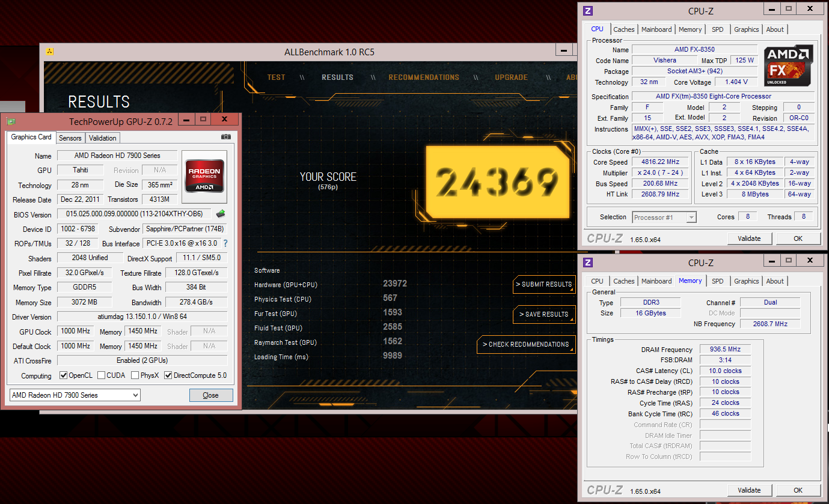Switch to CPU tab in Memory CPU-Z window

597,281
